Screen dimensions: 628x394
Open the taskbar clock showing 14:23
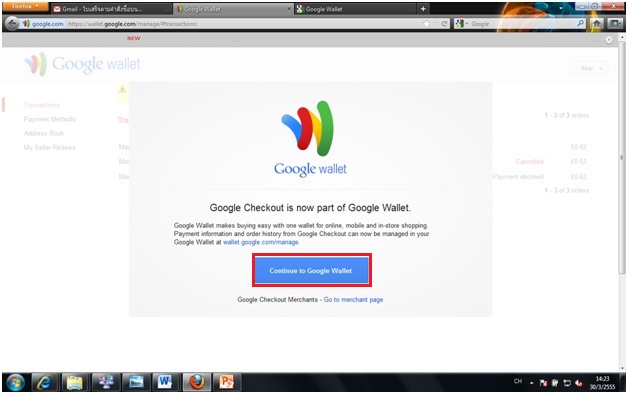602,383
